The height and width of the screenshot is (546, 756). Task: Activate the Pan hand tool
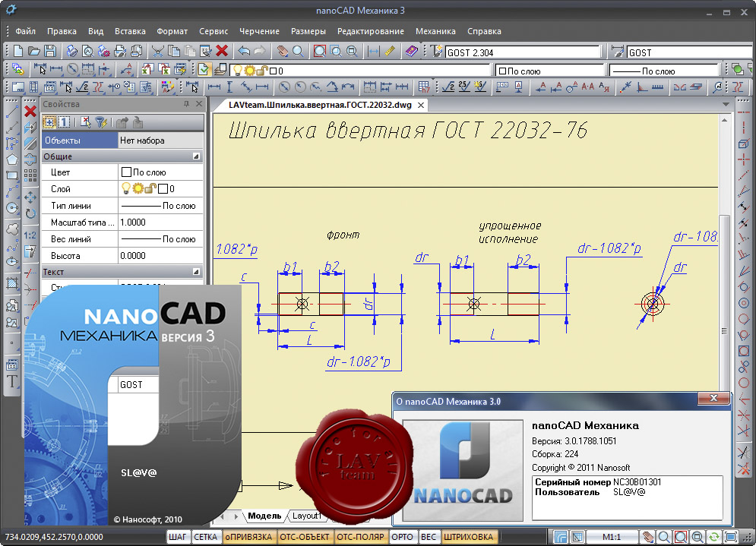[x=283, y=51]
